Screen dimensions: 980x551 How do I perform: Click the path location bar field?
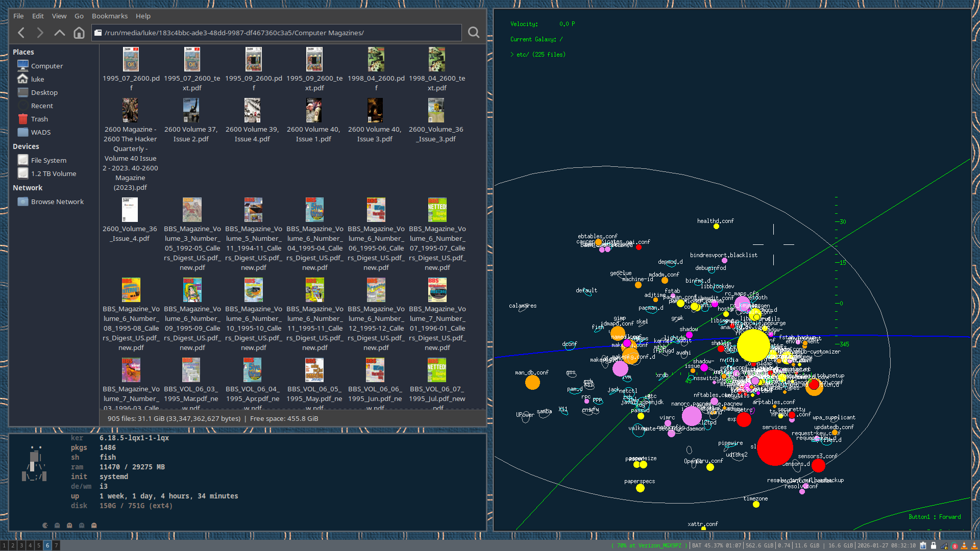pyautogui.click(x=281, y=33)
